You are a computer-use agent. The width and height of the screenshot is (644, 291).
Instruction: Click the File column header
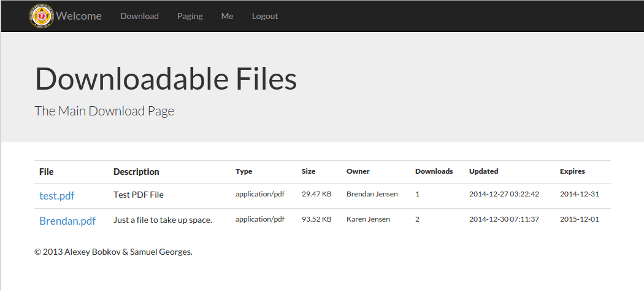[x=47, y=172]
